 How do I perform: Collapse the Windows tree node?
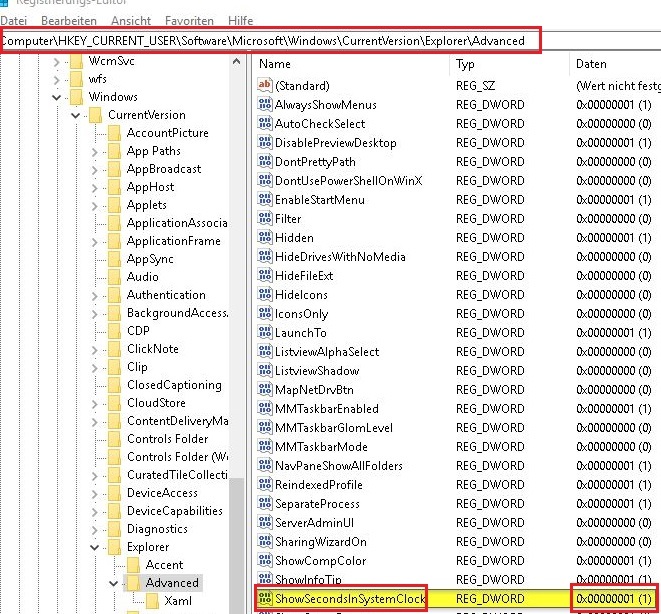pyautogui.click(x=56, y=97)
